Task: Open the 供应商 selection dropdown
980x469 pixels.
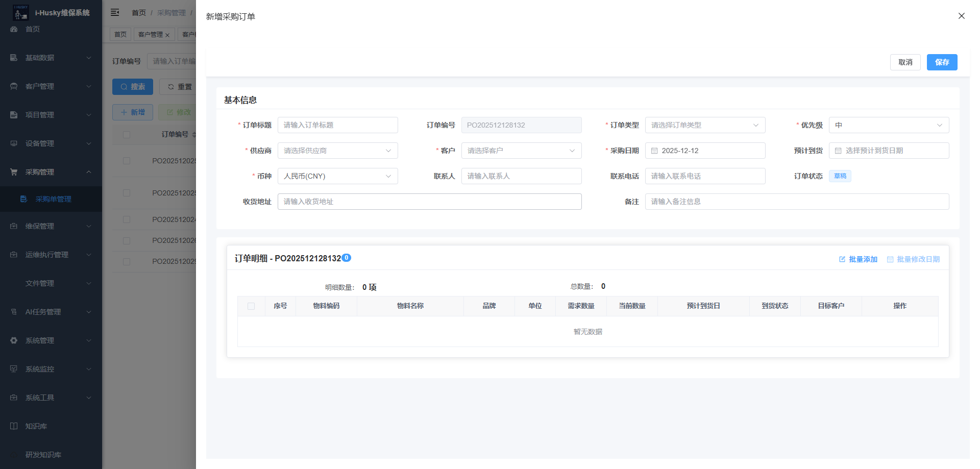Action: click(x=337, y=151)
